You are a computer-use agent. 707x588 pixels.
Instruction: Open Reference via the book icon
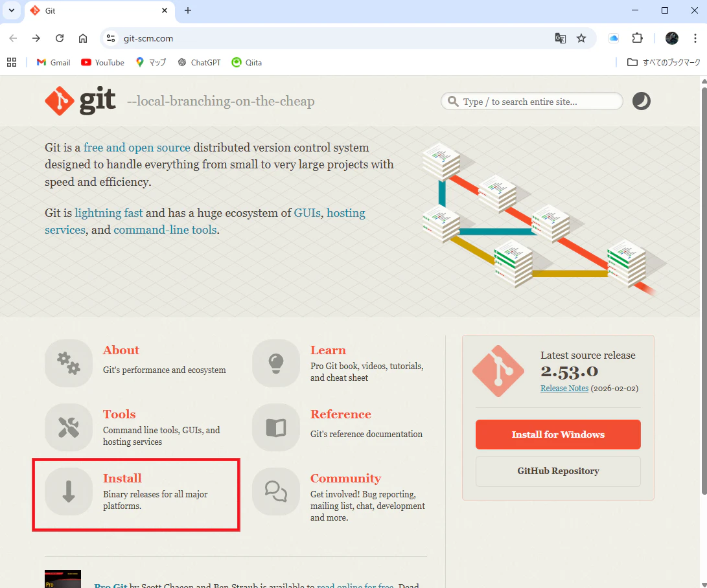point(276,427)
